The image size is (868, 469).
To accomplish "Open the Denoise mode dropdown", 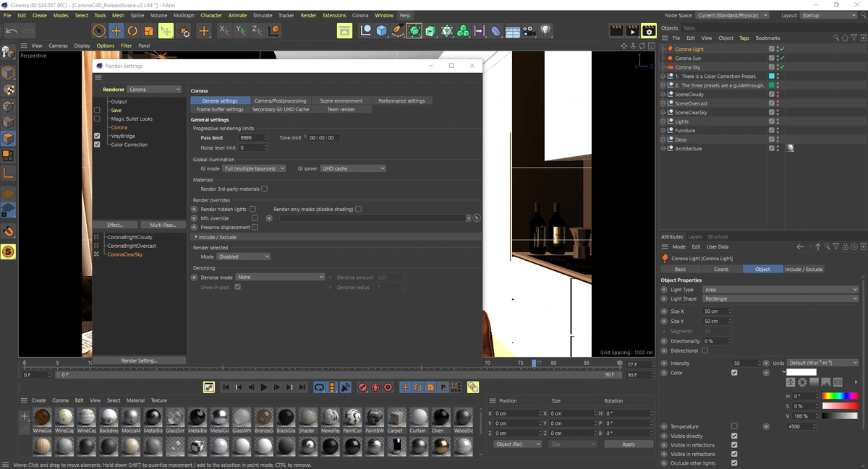I will (281, 277).
